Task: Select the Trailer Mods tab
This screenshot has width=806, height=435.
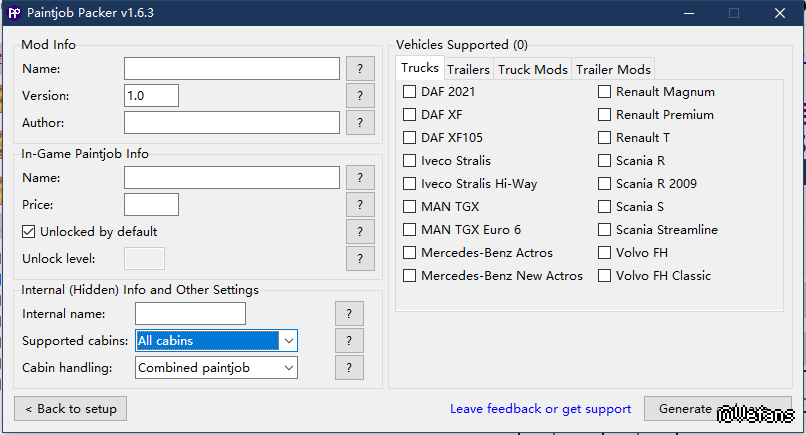Action: (x=613, y=69)
